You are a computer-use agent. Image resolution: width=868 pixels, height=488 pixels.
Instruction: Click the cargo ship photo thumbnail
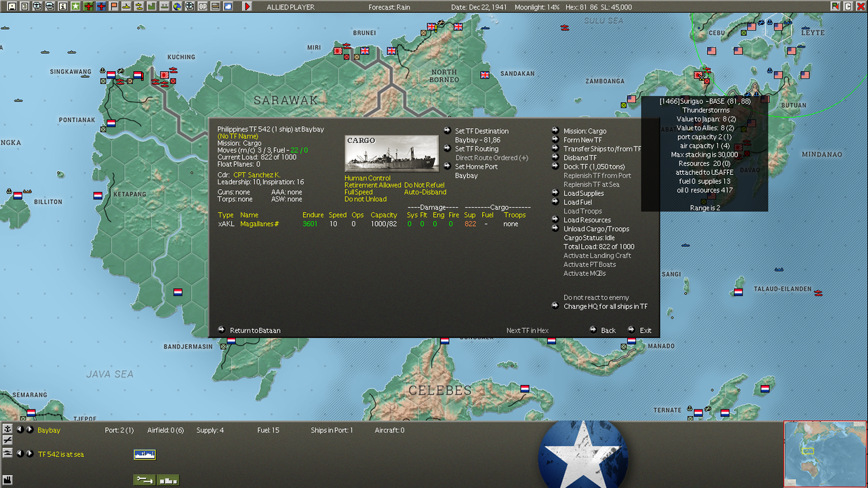pyautogui.click(x=392, y=154)
